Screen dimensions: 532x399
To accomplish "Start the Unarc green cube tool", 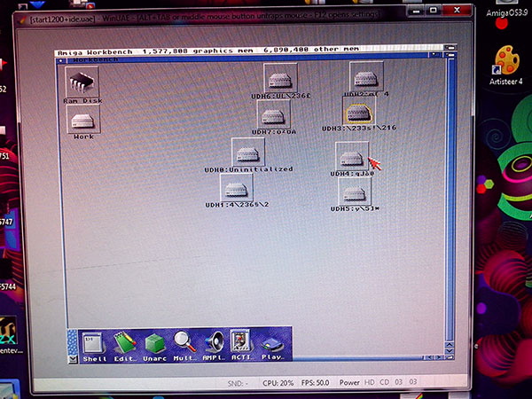I will 155,343.
